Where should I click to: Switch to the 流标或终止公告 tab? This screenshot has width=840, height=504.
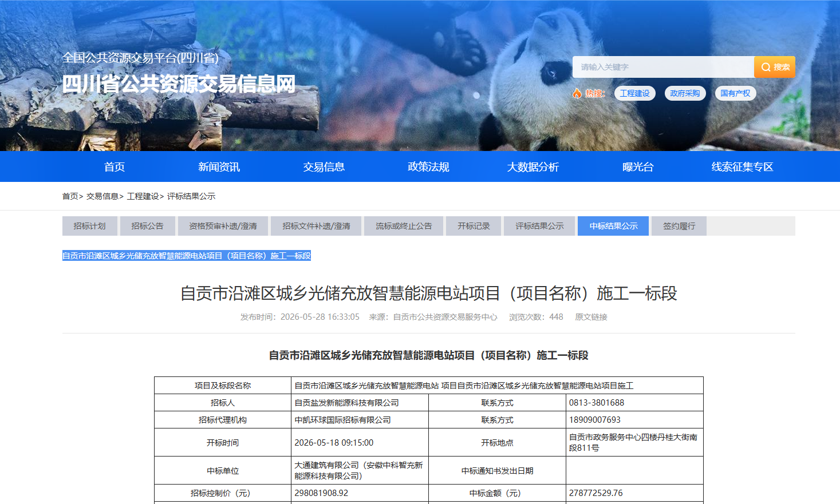click(404, 226)
